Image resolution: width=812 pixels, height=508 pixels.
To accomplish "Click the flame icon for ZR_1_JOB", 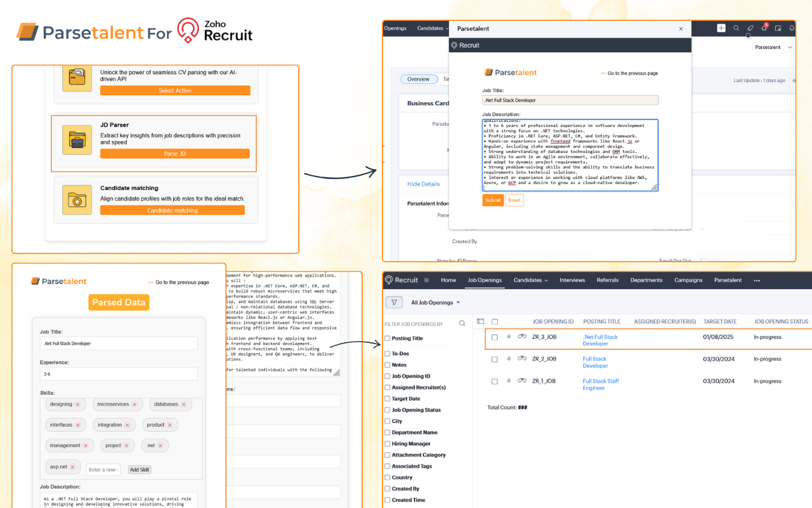I will (x=509, y=381).
